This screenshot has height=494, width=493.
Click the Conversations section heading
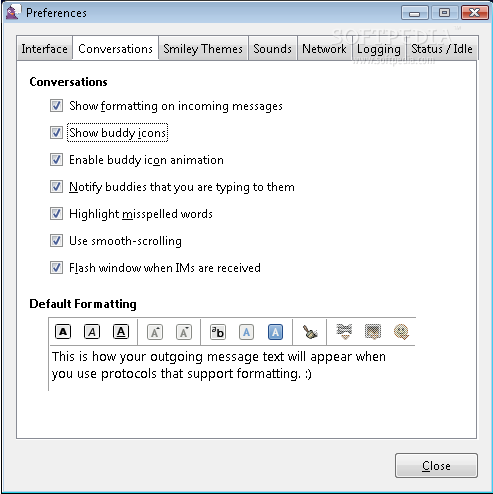pyautogui.click(x=68, y=82)
